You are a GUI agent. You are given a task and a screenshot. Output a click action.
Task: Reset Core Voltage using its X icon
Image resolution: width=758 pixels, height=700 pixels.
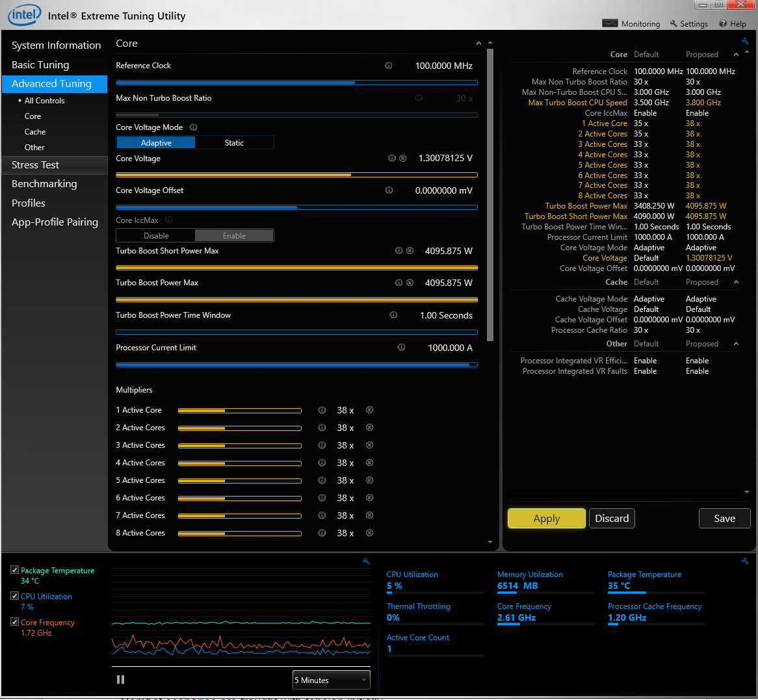[x=402, y=157]
